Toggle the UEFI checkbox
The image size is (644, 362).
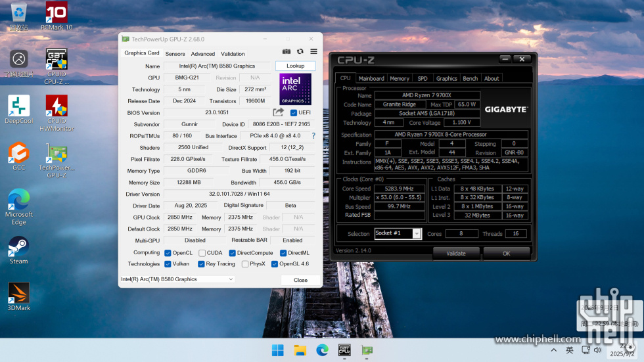[294, 113]
